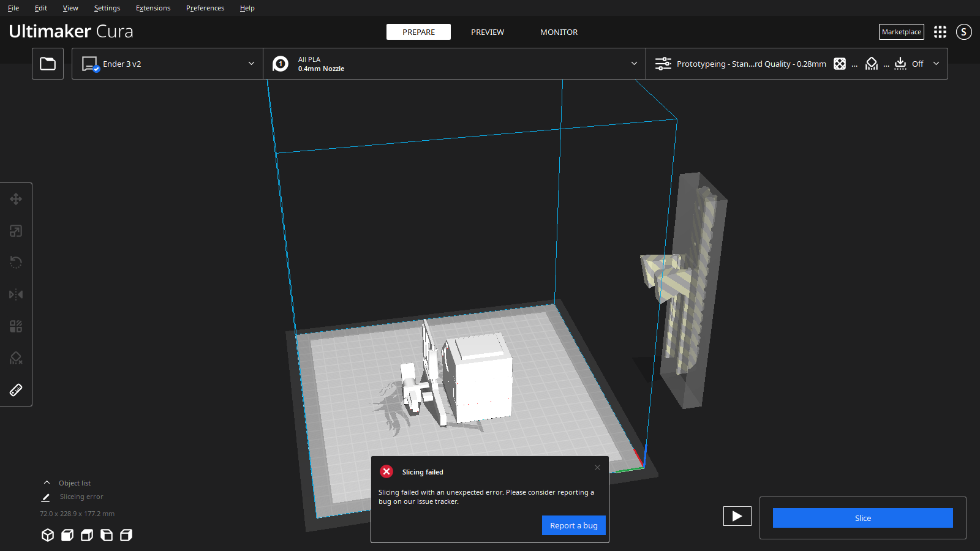Viewport: 980px width, 551px height.
Task: Click the infill pattern icon in settings bar
Action: [x=840, y=64]
